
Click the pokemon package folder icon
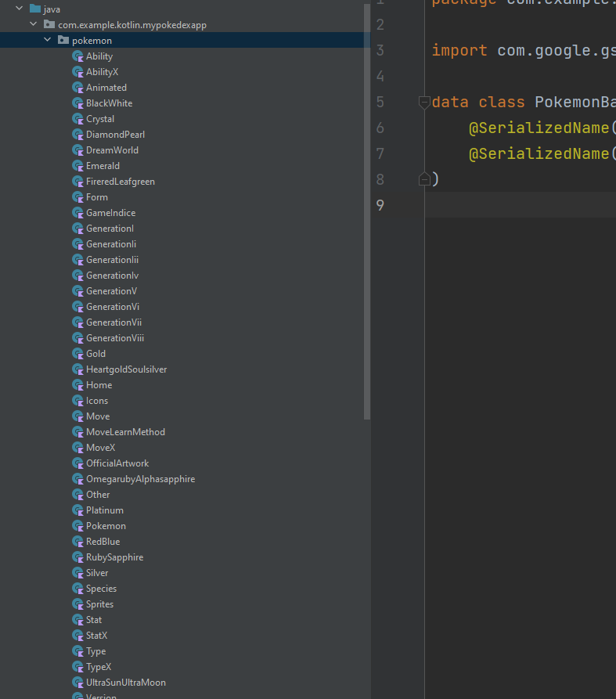(x=63, y=41)
